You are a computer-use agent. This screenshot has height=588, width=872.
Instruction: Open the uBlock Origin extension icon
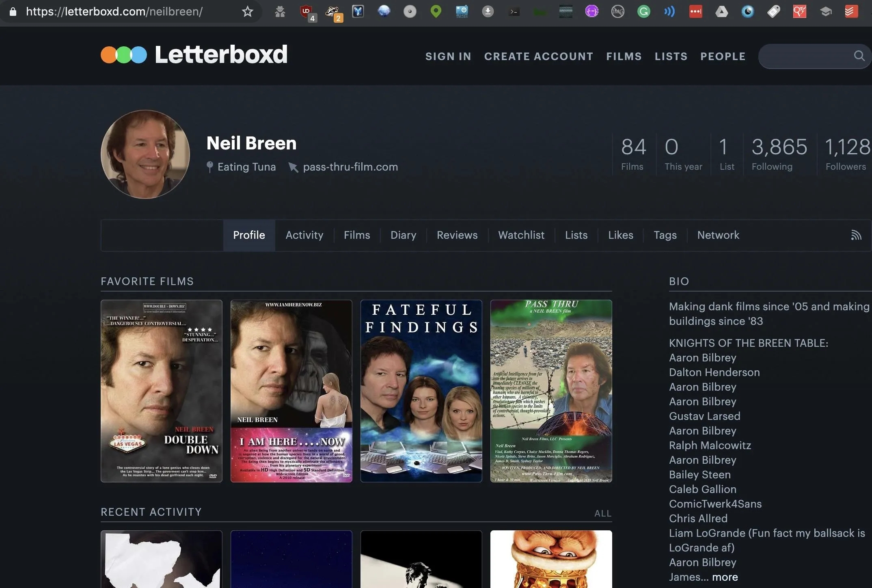tap(306, 11)
